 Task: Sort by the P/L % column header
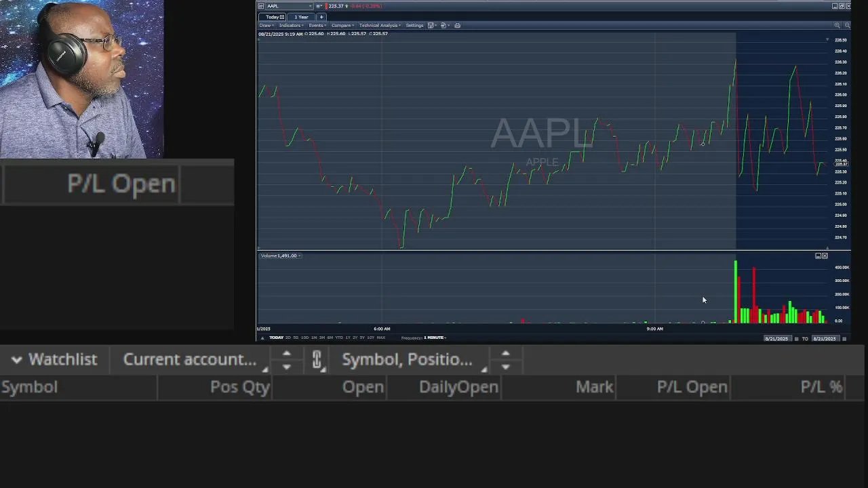[821, 387]
